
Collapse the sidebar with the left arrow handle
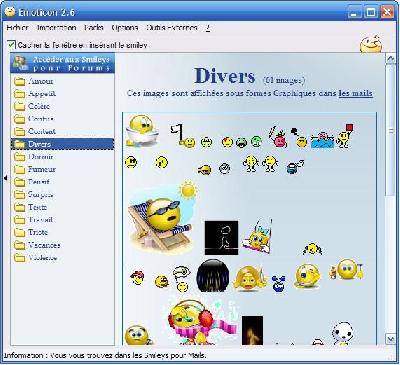tap(5, 178)
